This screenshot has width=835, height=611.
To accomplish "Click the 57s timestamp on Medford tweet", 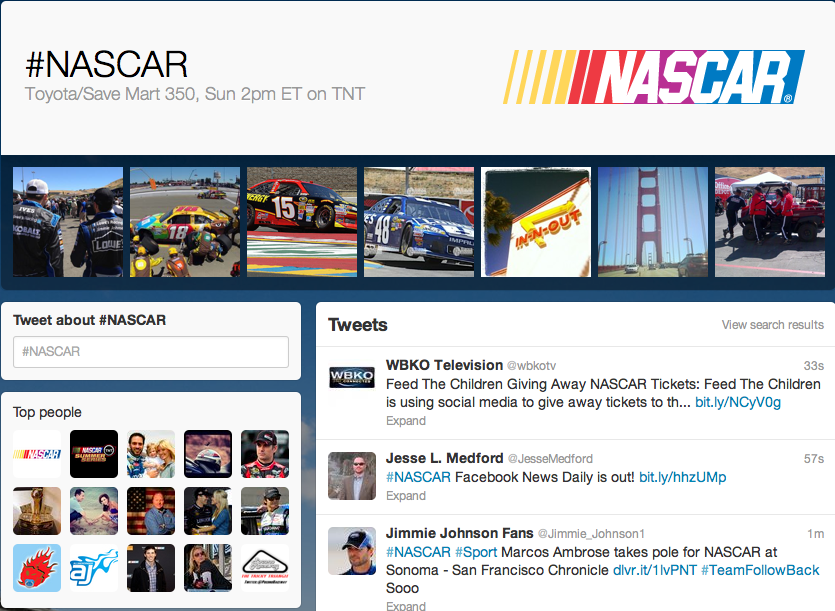I will pos(814,459).
